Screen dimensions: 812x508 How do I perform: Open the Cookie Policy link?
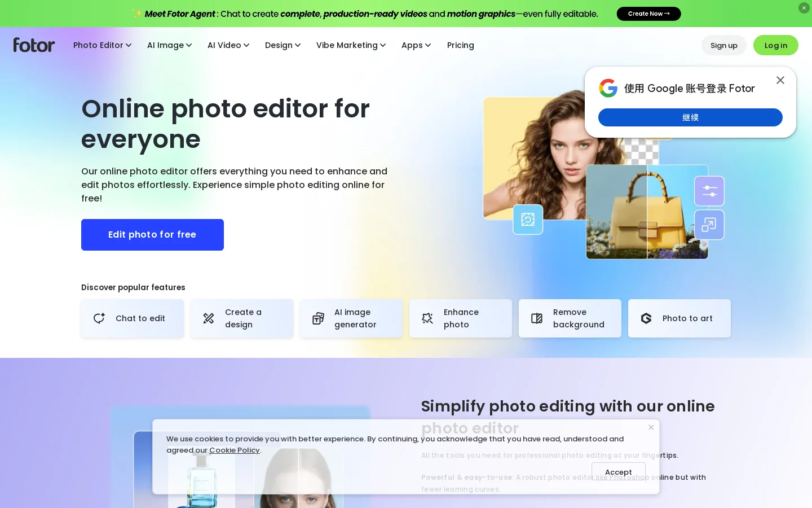(235, 450)
